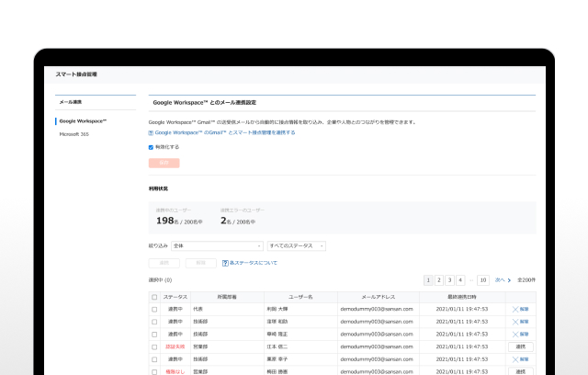Click the 最終連携日時 column header

tap(462, 297)
